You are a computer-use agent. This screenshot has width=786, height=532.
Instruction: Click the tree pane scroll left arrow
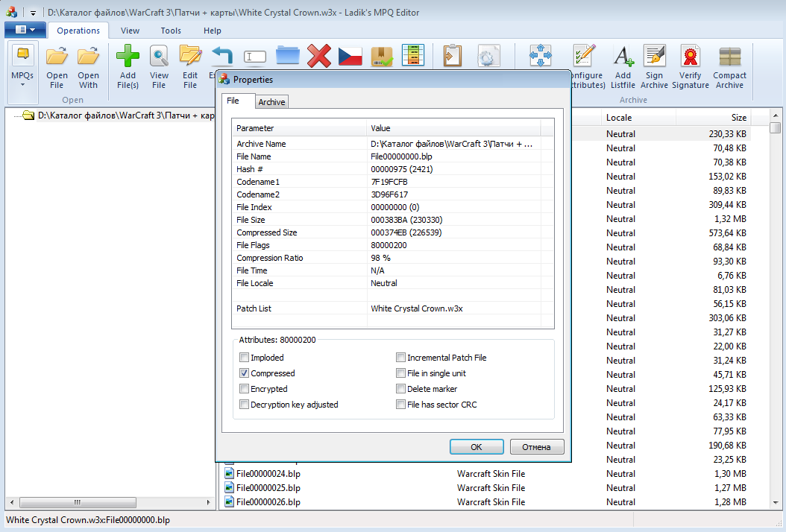click(12, 502)
